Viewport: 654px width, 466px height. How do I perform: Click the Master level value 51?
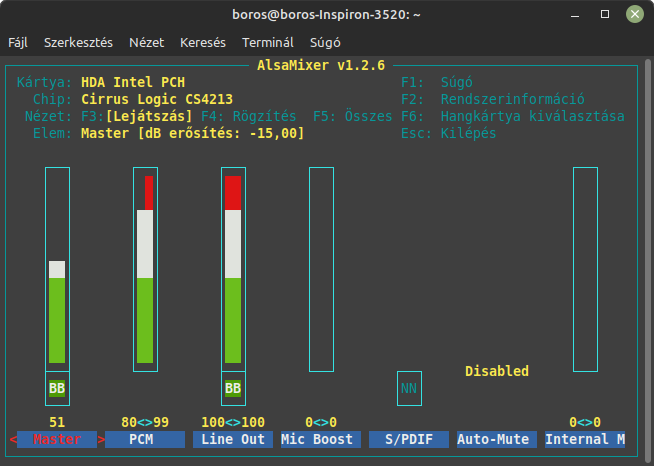[57, 422]
